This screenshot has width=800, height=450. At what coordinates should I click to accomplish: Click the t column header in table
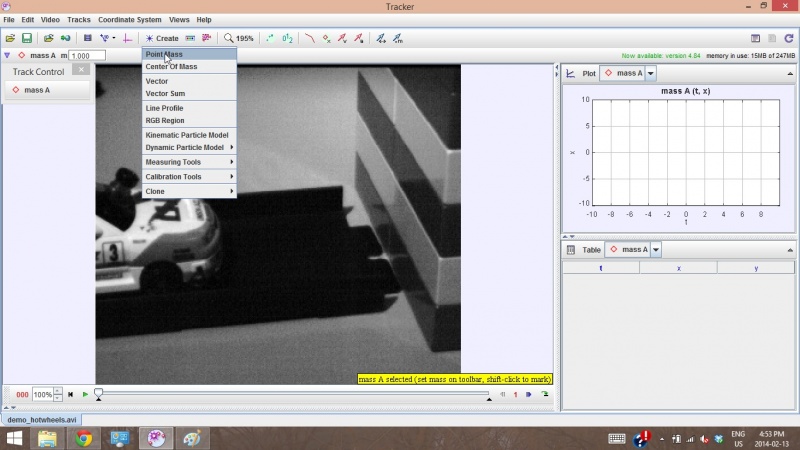point(601,268)
